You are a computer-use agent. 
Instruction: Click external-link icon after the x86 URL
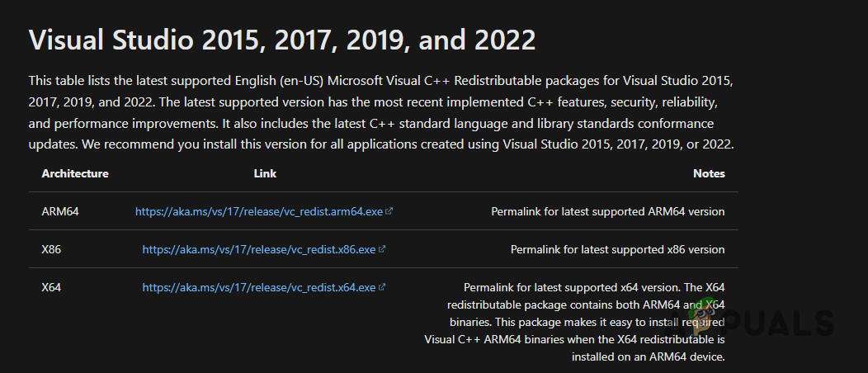(x=382, y=249)
